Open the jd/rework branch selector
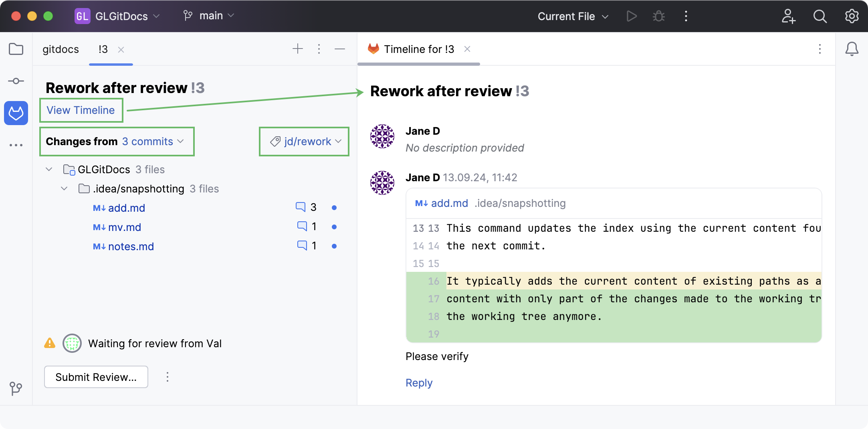 (304, 141)
